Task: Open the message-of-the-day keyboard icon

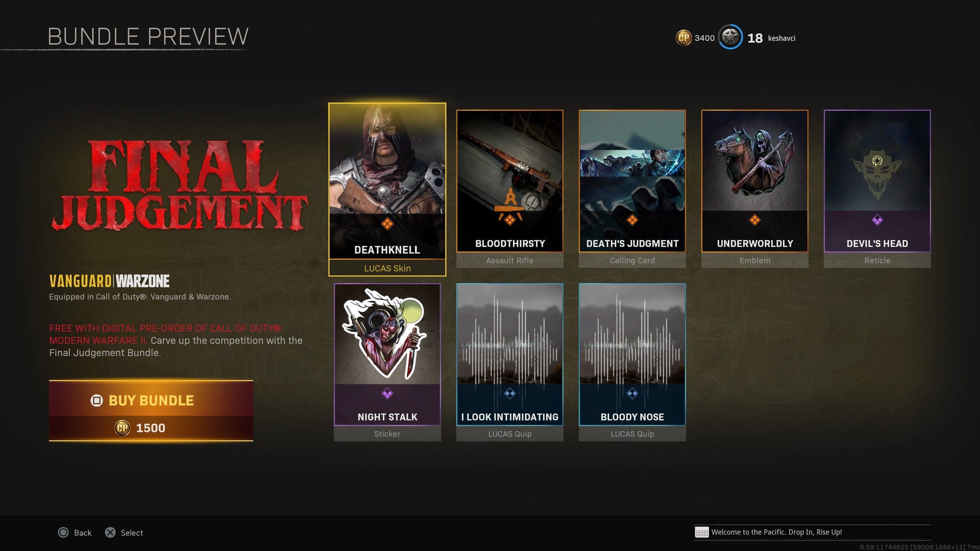Action: (x=702, y=532)
